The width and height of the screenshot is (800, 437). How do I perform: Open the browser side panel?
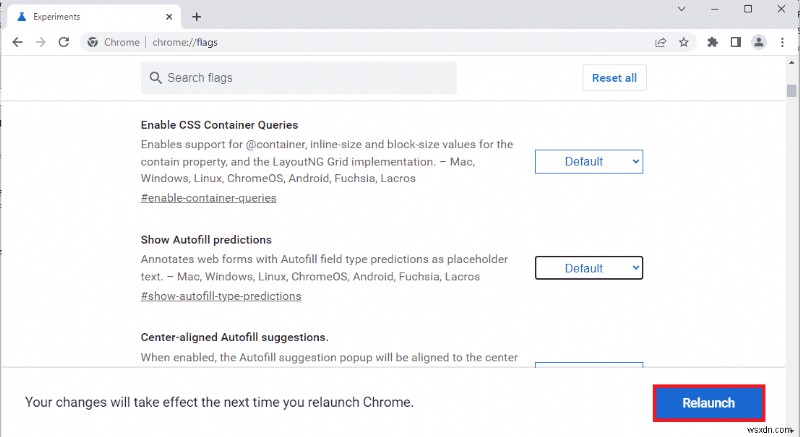[x=735, y=42]
